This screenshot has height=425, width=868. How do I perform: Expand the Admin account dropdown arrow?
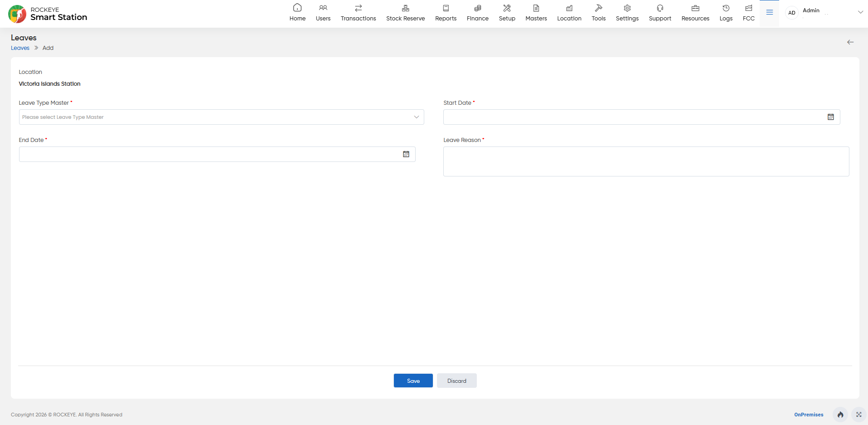coord(860,12)
